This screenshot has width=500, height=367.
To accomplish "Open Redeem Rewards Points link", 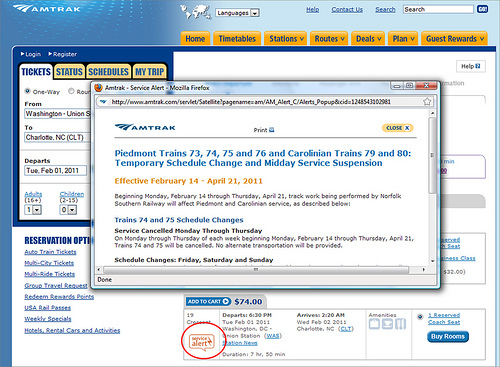I will (59, 296).
